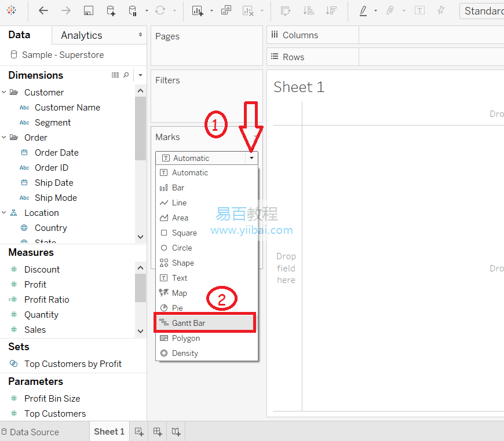
Task: Select the Profit Ratio measure
Action: tap(46, 299)
